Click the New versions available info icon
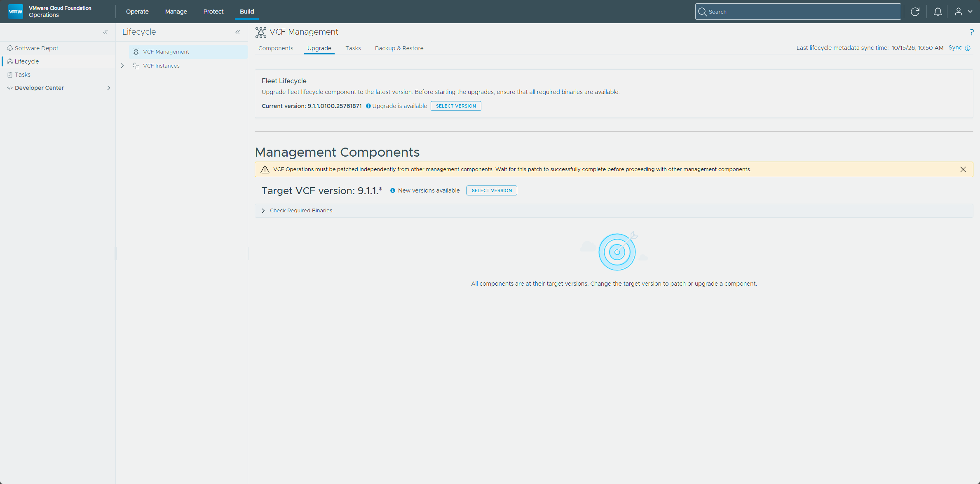The width and height of the screenshot is (980, 484). click(393, 190)
